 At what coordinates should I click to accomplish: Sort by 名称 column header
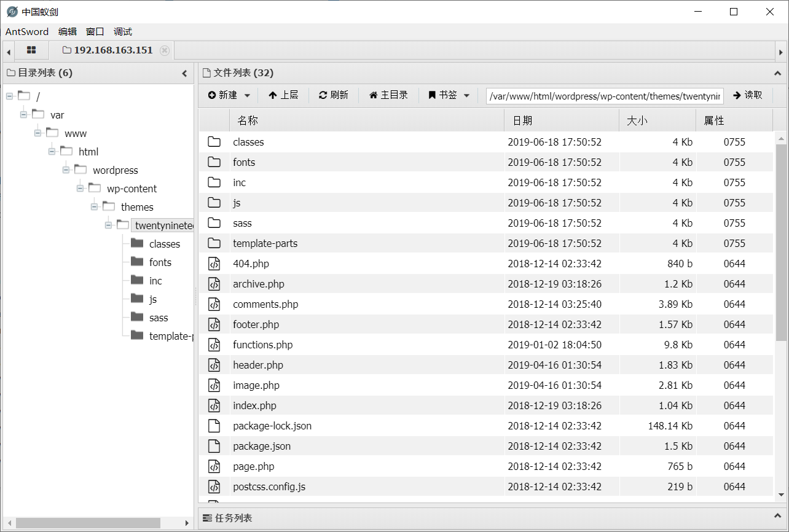tap(367, 121)
